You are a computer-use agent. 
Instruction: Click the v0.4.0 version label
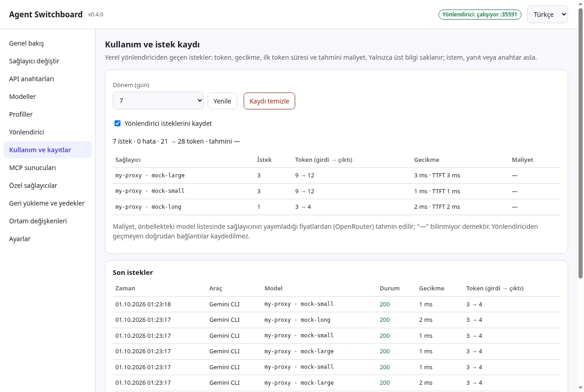(96, 15)
